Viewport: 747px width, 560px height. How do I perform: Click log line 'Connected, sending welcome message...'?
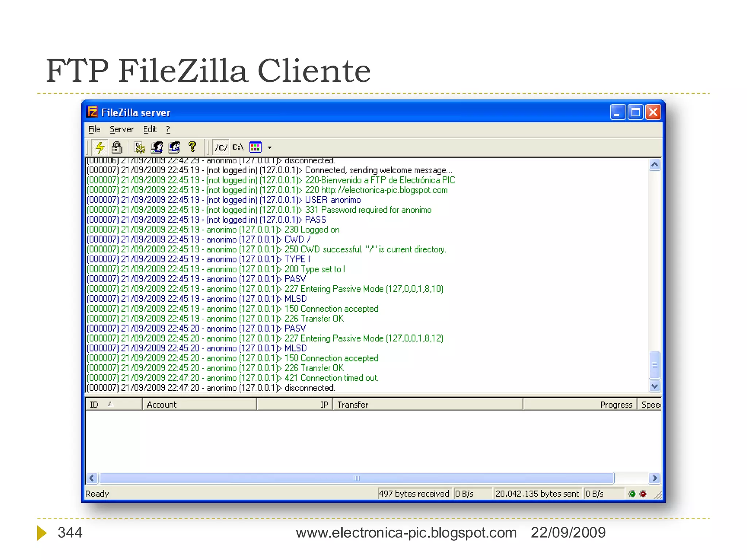269,170
